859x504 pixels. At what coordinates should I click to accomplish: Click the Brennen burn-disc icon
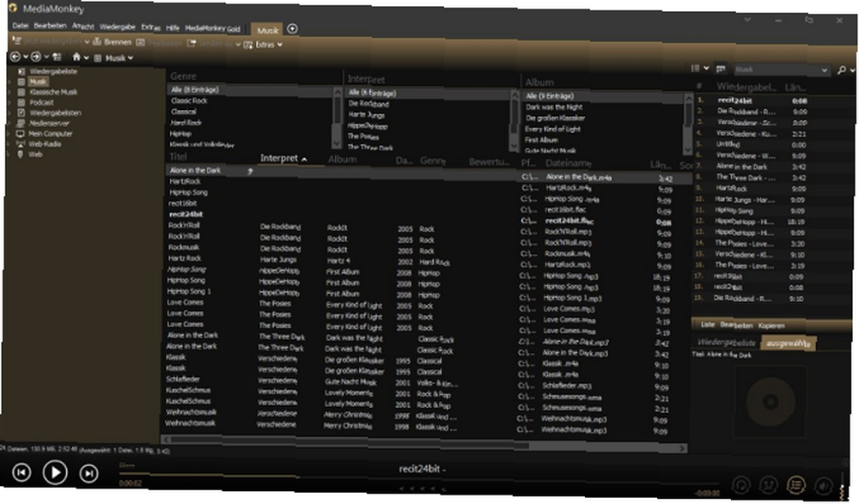point(97,41)
